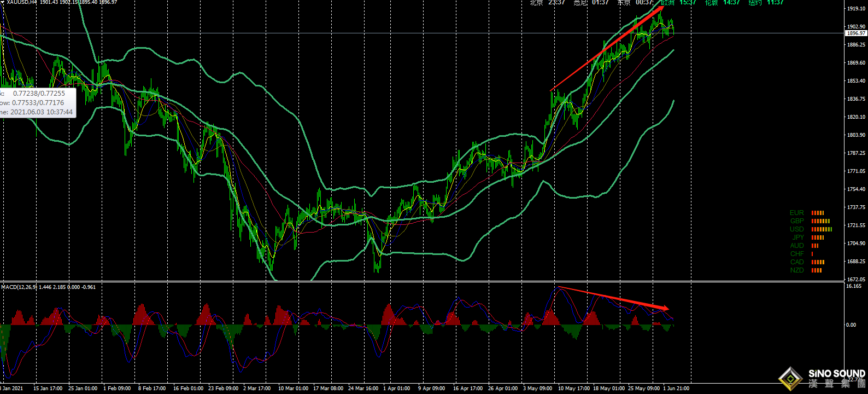Click the 8 Feb 17:00 time axis label
This screenshot has width=868, height=394.
click(x=152, y=389)
